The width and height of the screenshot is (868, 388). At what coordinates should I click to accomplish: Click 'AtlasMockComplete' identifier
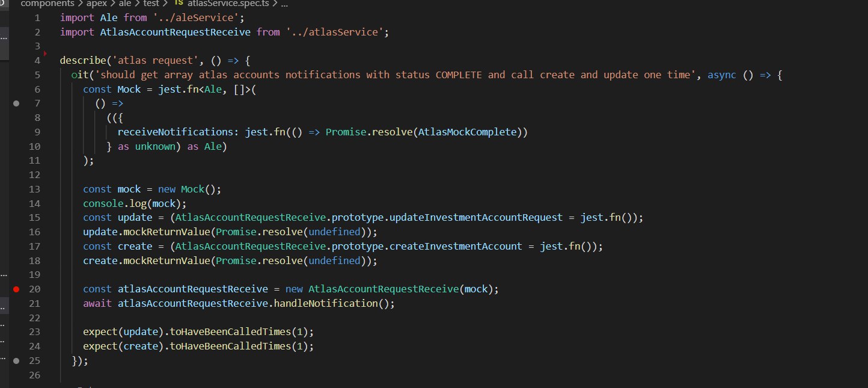pos(467,132)
